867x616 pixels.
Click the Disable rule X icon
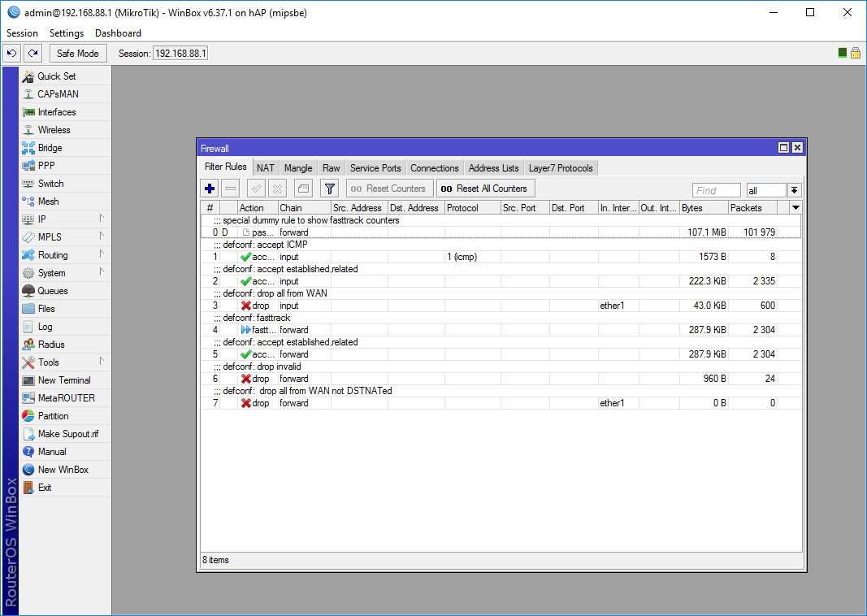[278, 189]
